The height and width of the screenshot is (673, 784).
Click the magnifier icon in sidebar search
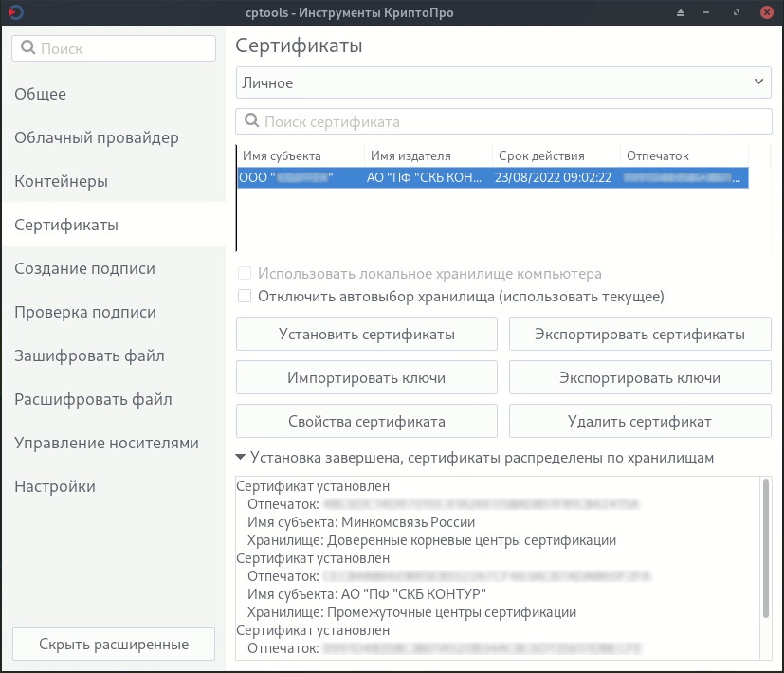(28, 48)
